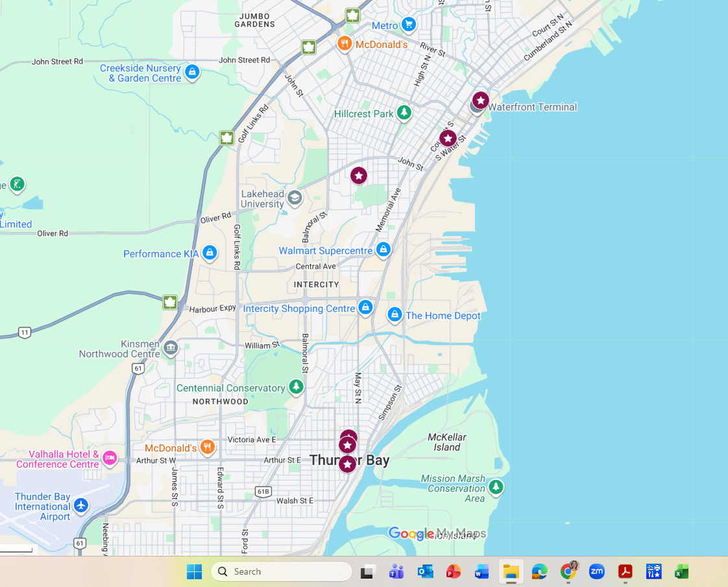Open Microsoft Edge from the taskbar

point(539,571)
